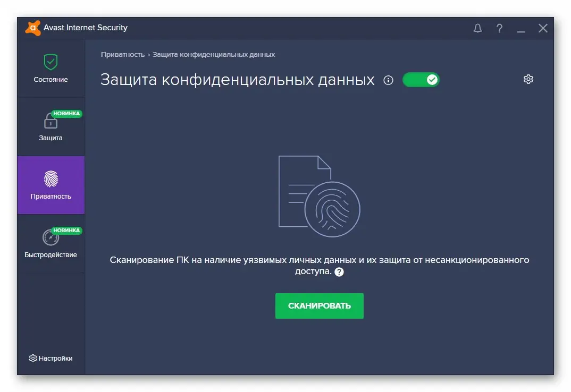Select the Состояние shield icon in sidebar
This screenshot has width=571, height=392.
tap(51, 62)
